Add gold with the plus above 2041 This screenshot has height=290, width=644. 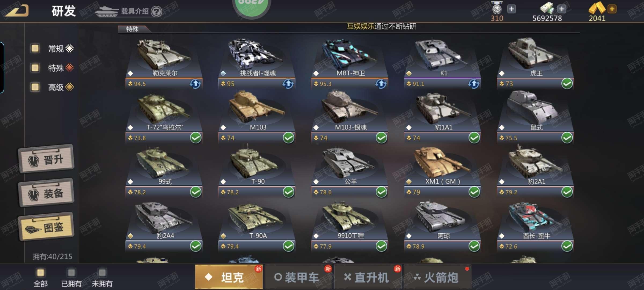pos(612,9)
